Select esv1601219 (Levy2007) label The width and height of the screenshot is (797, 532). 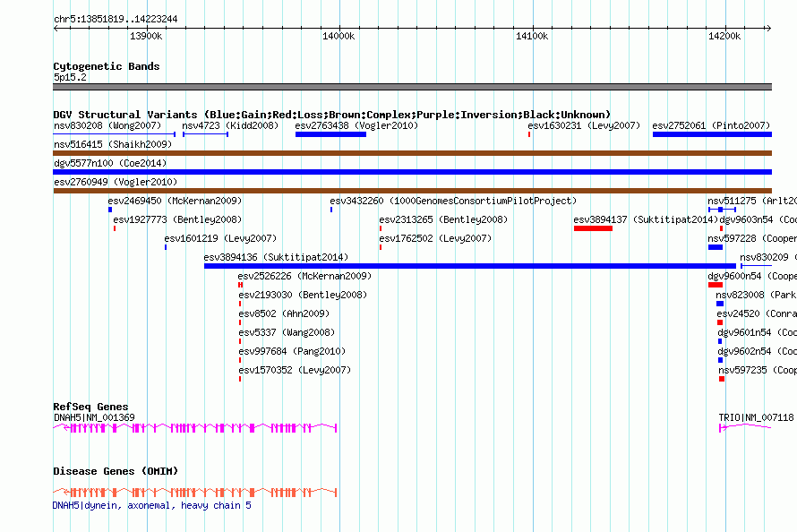[x=220, y=238]
